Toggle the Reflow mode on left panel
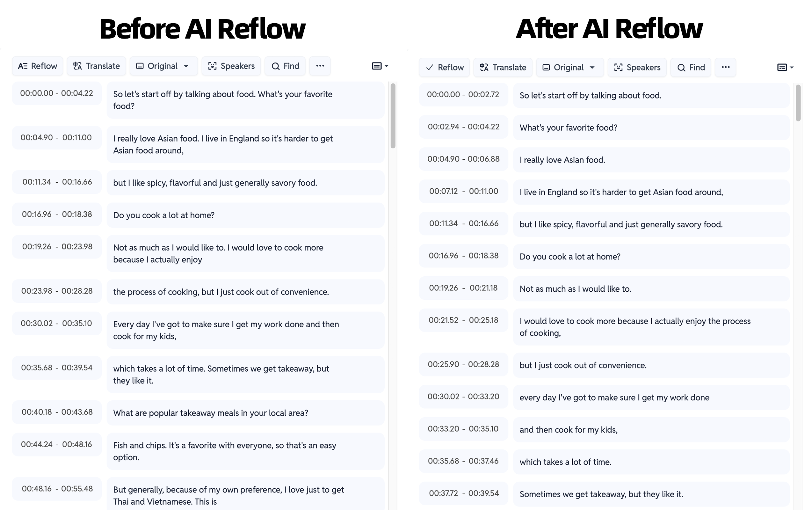812x510 pixels. point(38,66)
